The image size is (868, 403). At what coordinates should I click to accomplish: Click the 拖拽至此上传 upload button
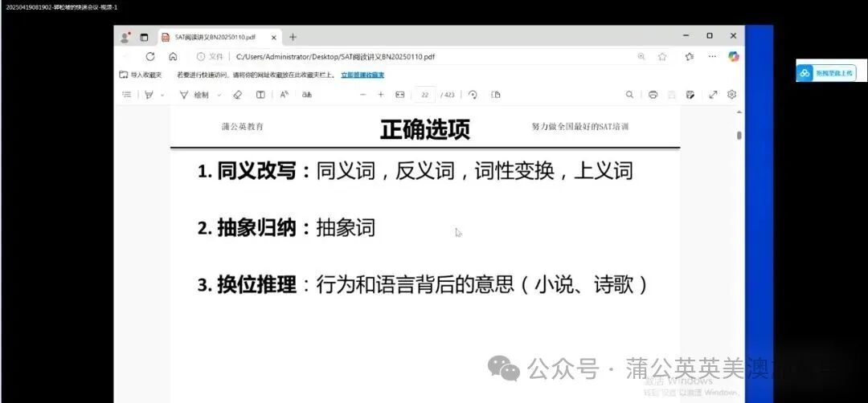825,73
